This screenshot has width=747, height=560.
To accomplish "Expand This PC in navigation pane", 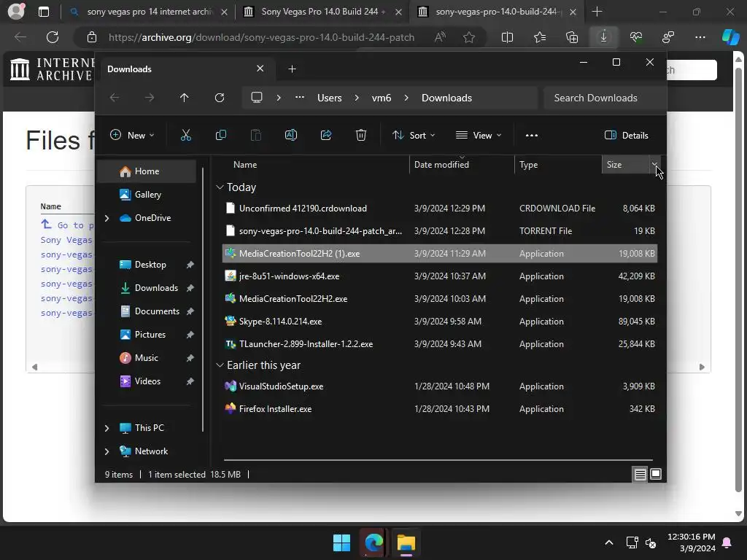I will (107, 428).
